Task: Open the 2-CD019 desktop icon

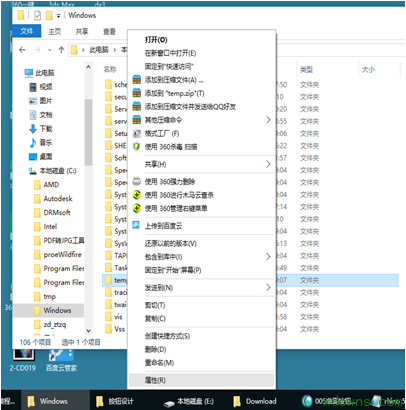Action: click(23, 360)
